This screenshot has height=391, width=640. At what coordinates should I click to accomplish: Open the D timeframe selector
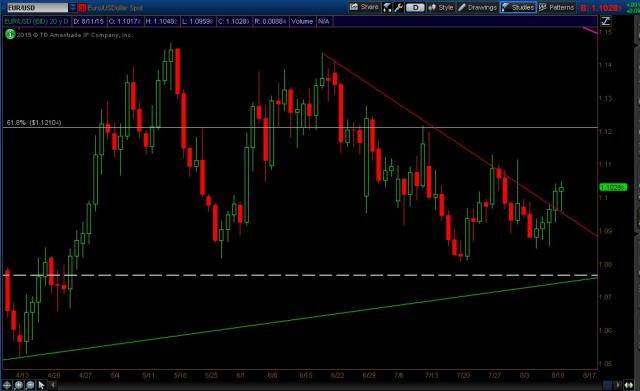tap(415, 7)
